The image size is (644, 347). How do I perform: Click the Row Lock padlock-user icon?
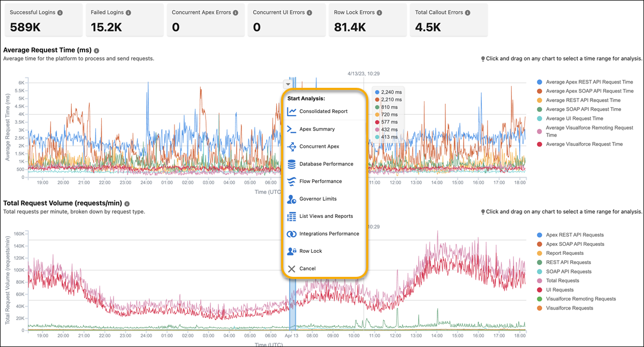(x=292, y=251)
